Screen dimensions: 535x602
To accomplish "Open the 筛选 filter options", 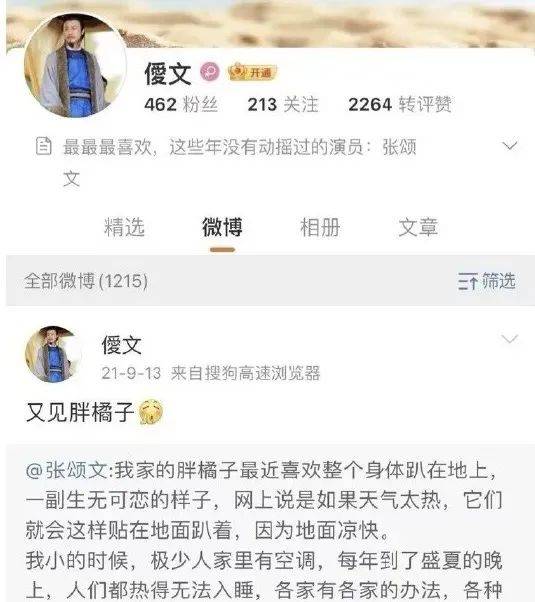I will click(x=487, y=281).
